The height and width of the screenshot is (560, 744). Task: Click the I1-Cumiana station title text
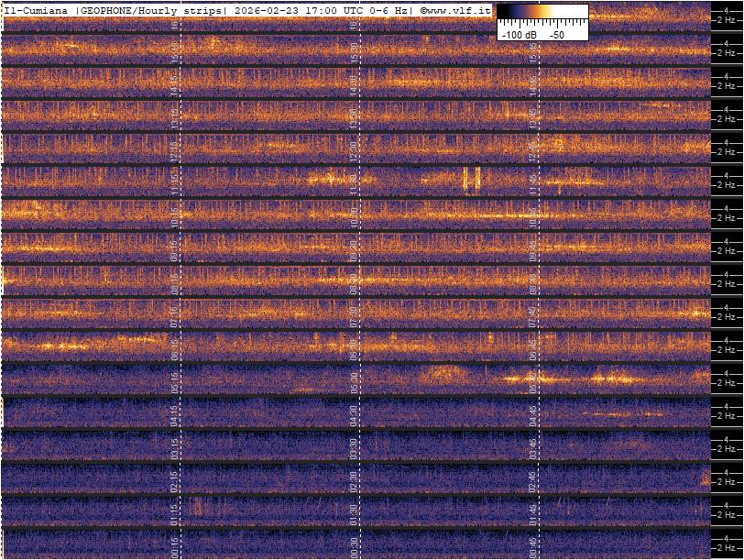[37, 10]
